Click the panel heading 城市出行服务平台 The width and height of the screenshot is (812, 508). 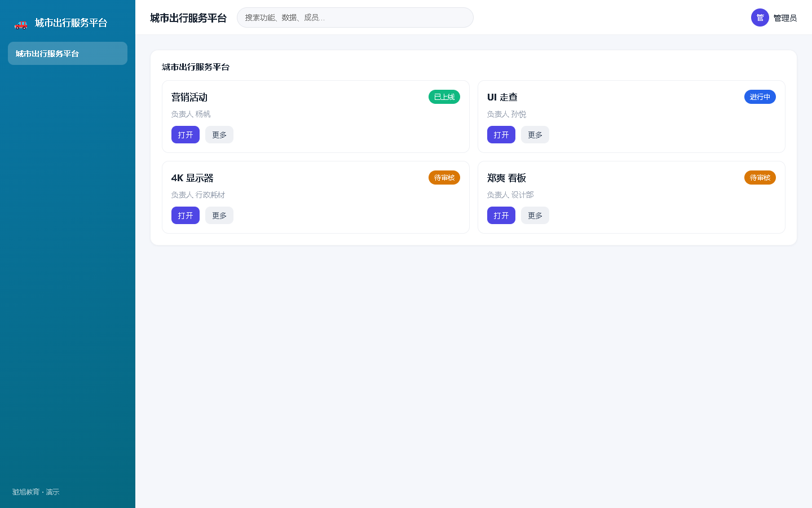[196, 67]
